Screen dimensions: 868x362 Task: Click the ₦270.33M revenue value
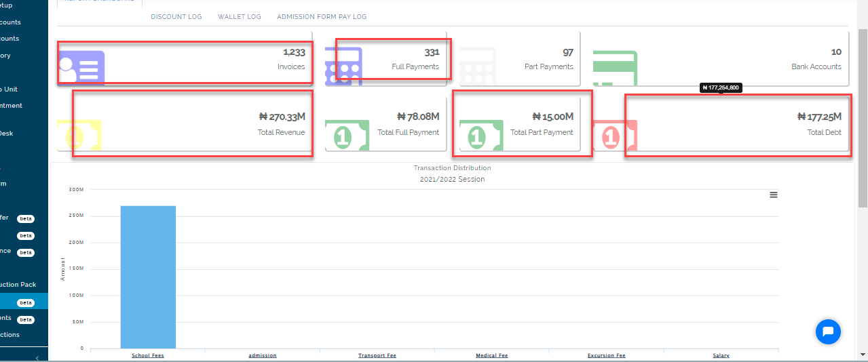(282, 117)
